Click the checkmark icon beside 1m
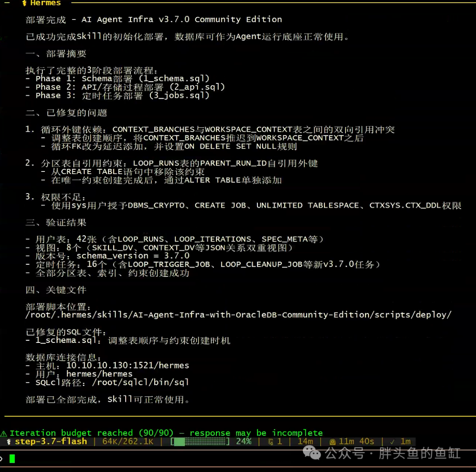 (x=392, y=442)
